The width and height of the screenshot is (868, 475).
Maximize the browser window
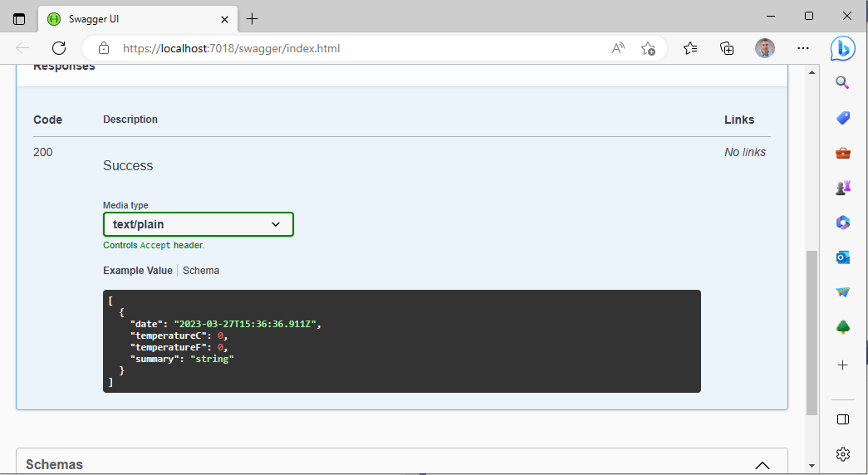pos(809,16)
